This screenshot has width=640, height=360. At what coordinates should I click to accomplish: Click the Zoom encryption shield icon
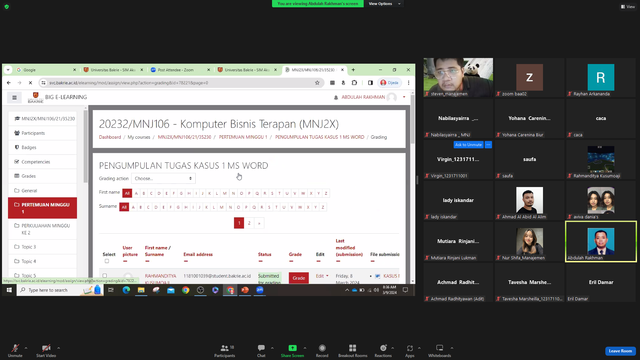[x=7, y=7]
